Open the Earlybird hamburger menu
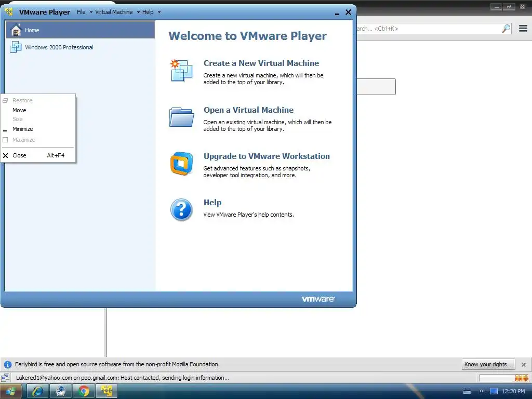 (x=523, y=29)
